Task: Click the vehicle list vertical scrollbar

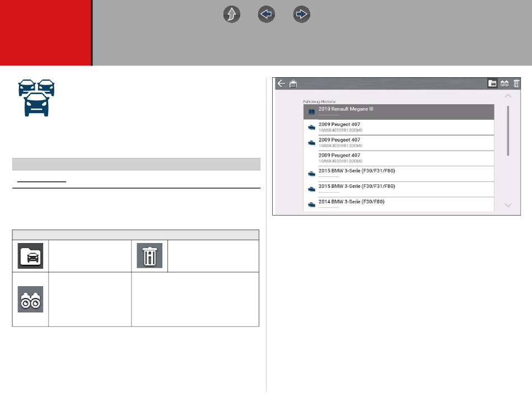Action: (x=508, y=130)
